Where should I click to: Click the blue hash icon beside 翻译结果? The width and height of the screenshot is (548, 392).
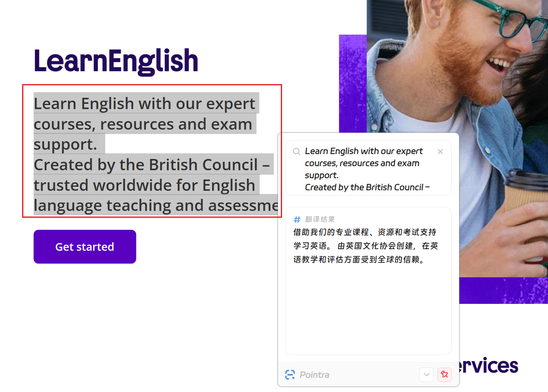[297, 219]
